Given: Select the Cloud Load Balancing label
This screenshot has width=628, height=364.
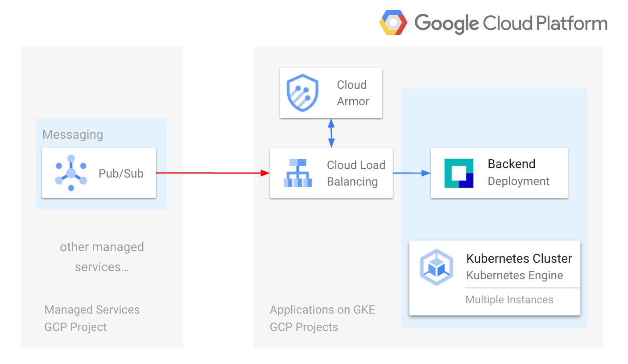Looking at the screenshot, I should click(x=356, y=174).
